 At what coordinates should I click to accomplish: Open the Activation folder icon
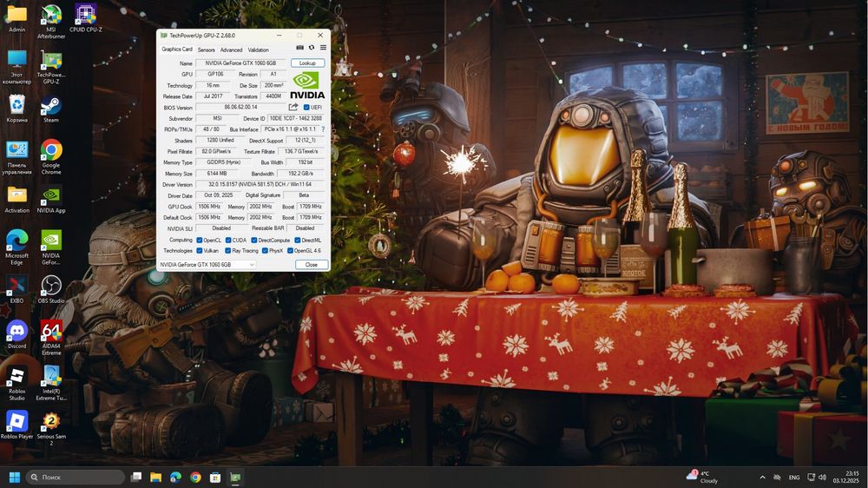(16, 200)
